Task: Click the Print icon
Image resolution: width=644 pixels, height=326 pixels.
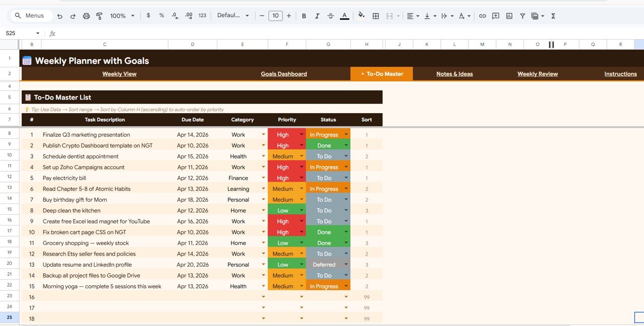Action: point(86,16)
